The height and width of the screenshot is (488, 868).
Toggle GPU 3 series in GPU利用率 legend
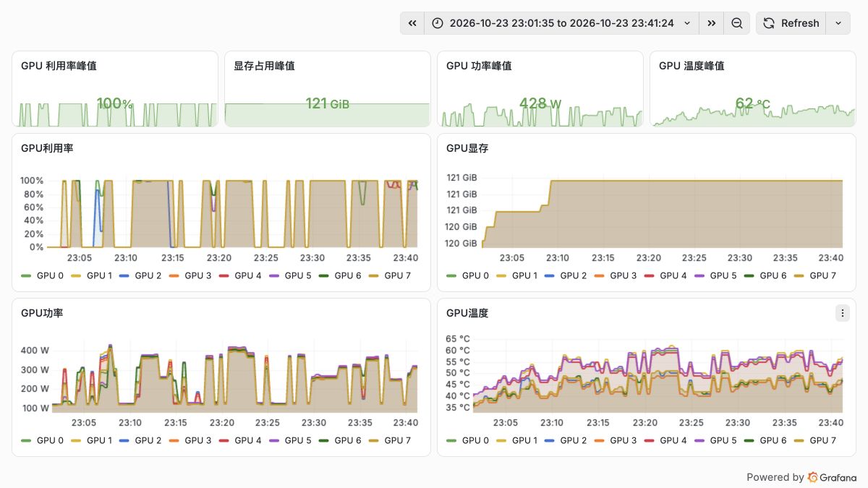[198, 275]
